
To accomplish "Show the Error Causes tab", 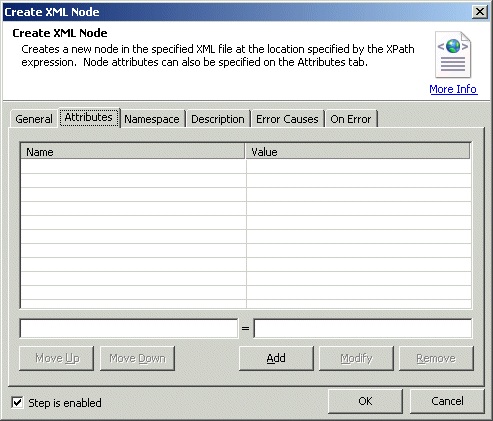I will 287,119.
